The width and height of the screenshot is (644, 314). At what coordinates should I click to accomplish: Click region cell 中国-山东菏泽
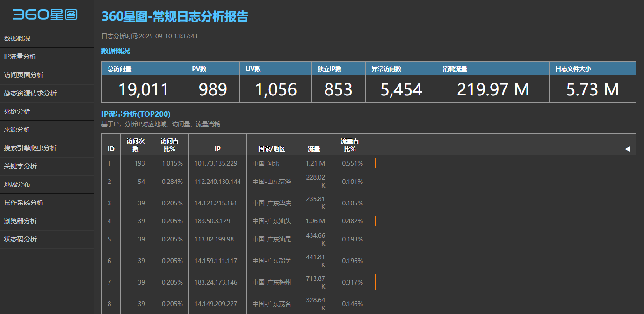272,182
